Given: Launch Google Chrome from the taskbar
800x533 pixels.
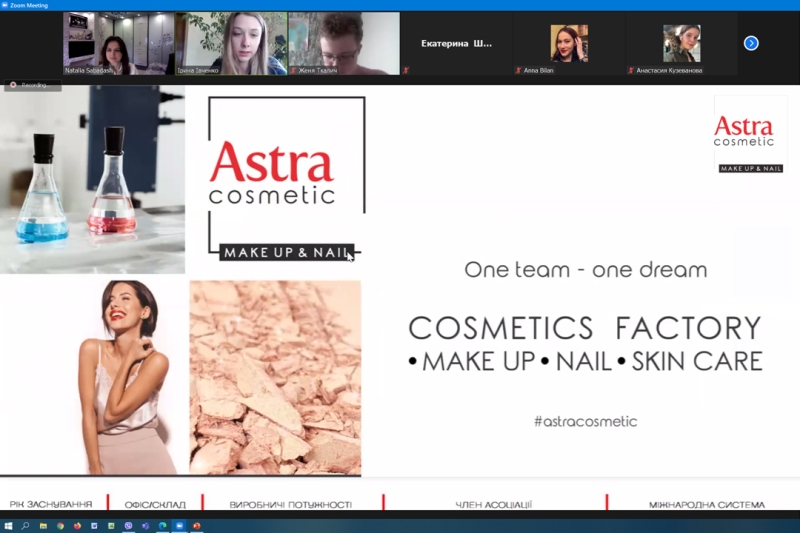Looking at the screenshot, I should 60,526.
